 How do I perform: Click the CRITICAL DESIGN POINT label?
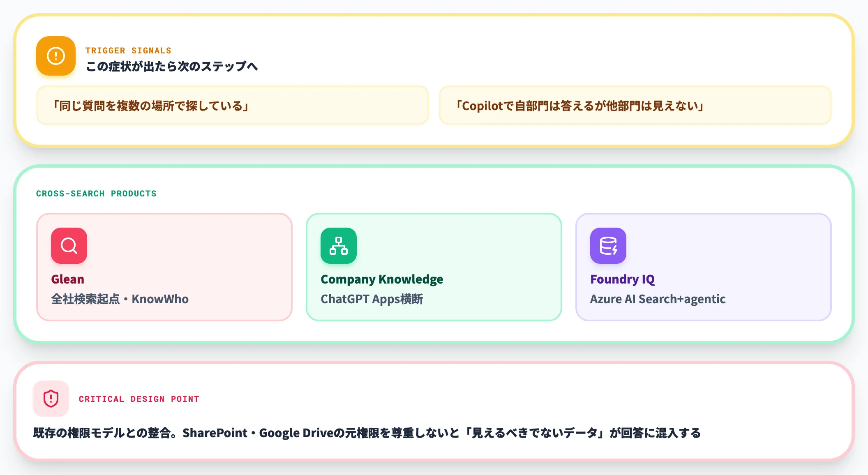(x=139, y=399)
